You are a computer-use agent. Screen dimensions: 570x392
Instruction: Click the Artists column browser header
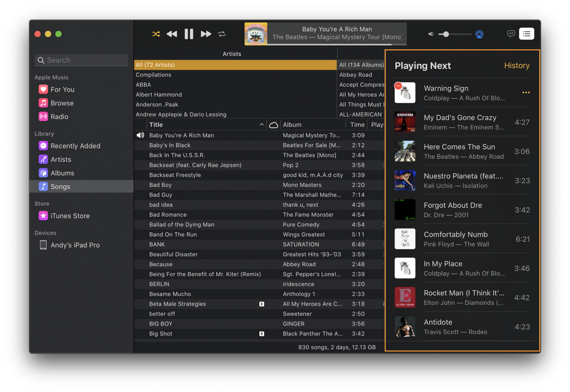coord(235,54)
